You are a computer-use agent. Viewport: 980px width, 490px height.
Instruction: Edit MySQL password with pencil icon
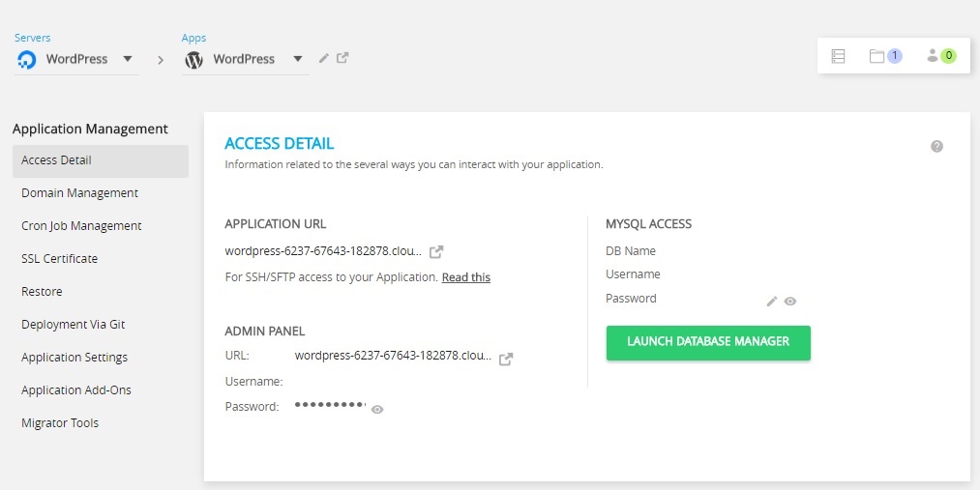[x=772, y=302]
